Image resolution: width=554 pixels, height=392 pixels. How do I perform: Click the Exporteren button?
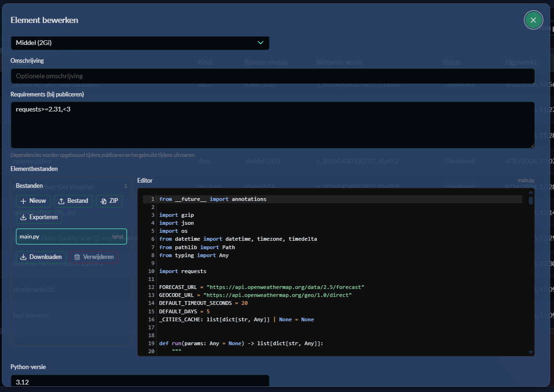coord(39,217)
